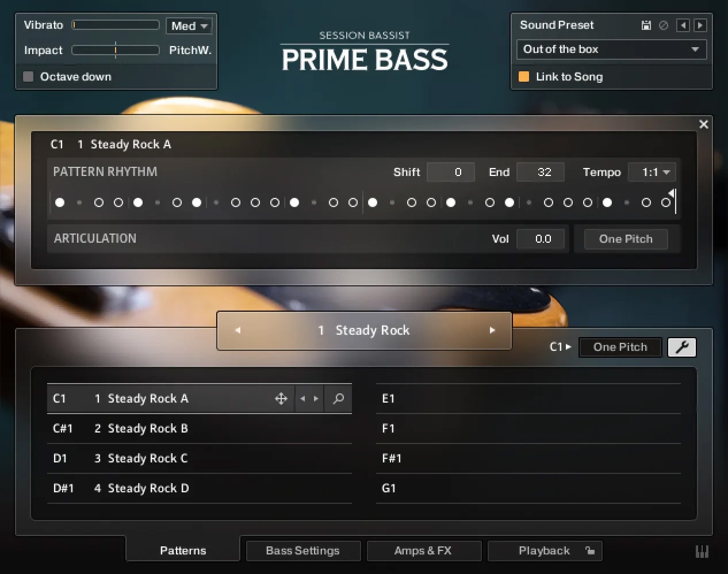Viewport: 728px width, 574px height.
Task: Open the Tempo 1:1 dropdown
Action: [656, 172]
